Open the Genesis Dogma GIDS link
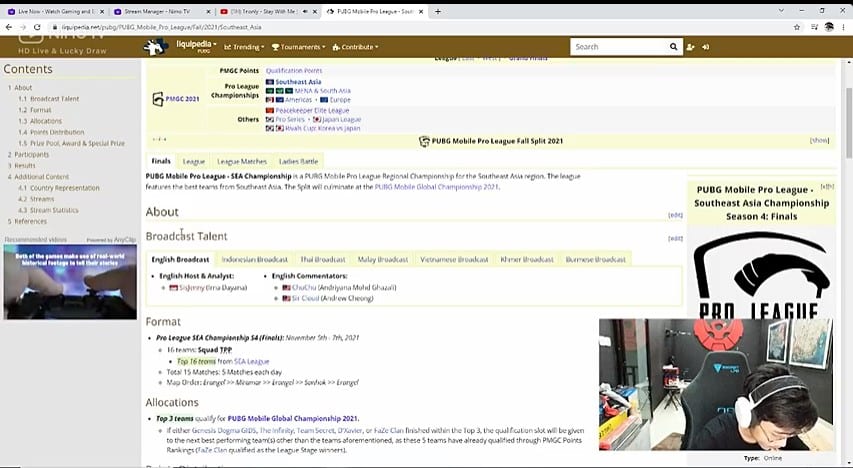This screenshot has width=853, height=468. (224, 430)
